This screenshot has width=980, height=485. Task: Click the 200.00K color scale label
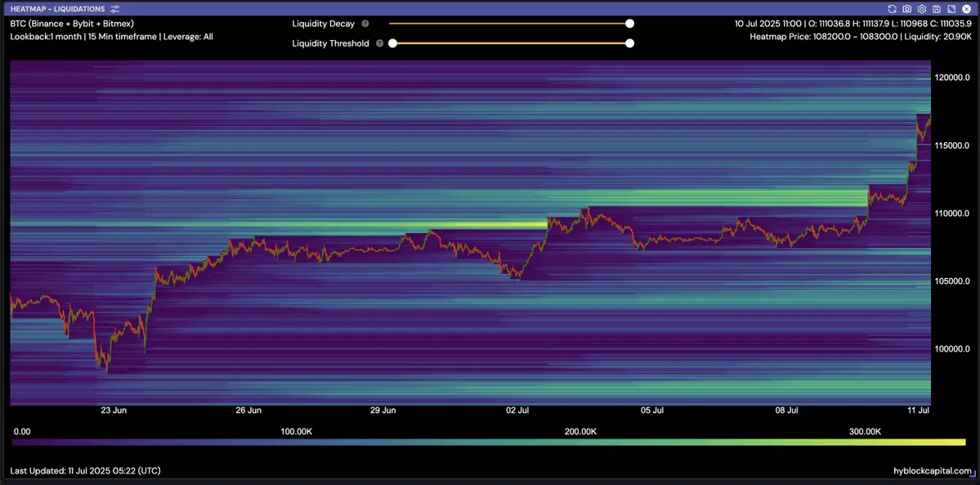[580, 432]
